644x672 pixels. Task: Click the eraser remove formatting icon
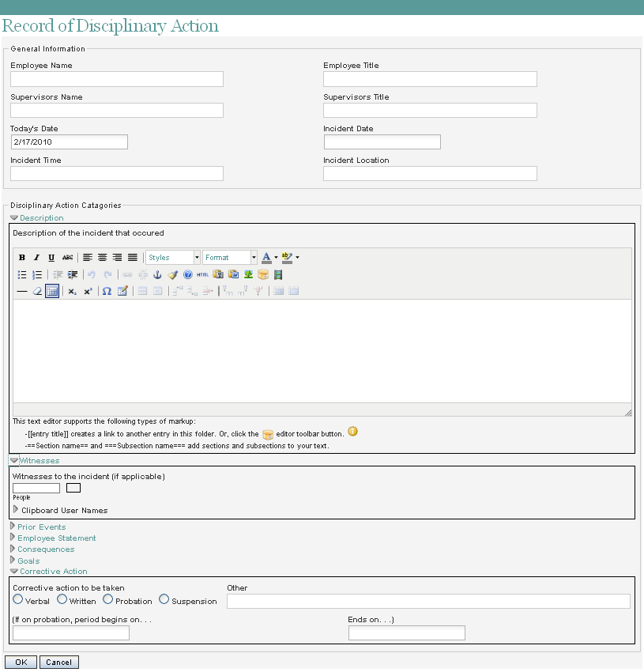pyautogui.click(x=37, y=292)
